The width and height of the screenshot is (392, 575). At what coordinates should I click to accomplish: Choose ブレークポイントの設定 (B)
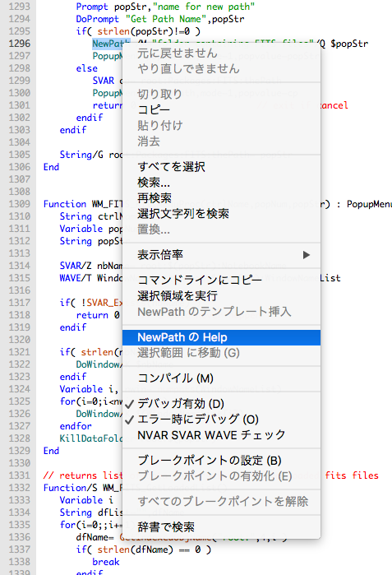click(x=221, y=460)
